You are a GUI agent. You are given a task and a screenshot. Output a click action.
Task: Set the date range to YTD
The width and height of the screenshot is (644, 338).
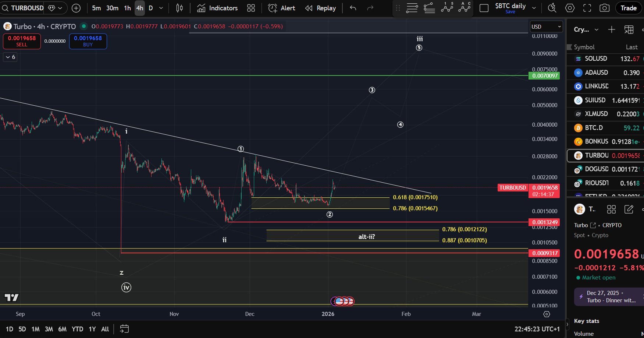77,329
